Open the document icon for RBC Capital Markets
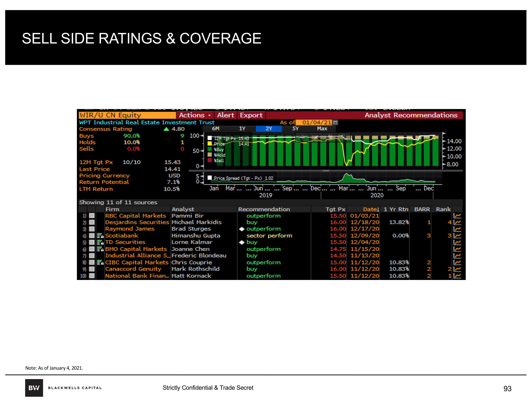This screenshot has width=532, height=411. [x=92, y=216]
